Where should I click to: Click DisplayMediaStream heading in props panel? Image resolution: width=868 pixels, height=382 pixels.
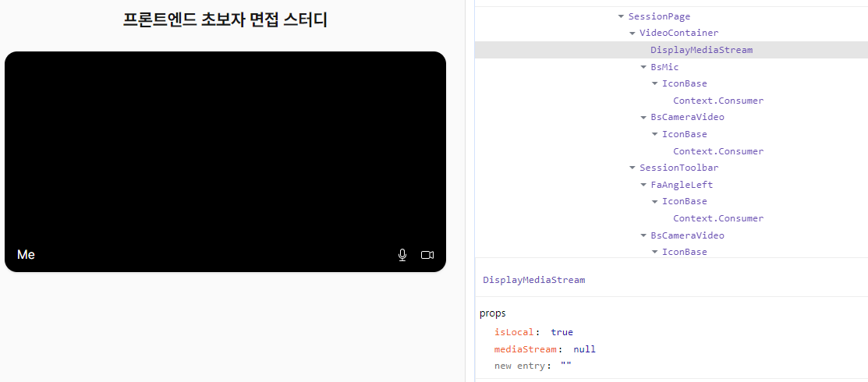click(533, 279)
